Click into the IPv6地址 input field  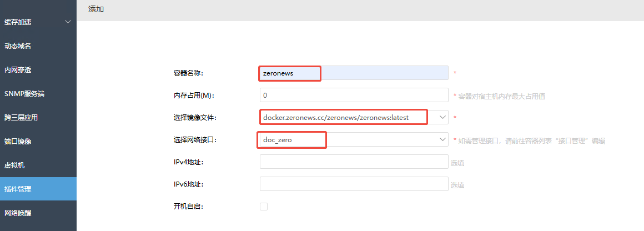[x=354, y=184]
